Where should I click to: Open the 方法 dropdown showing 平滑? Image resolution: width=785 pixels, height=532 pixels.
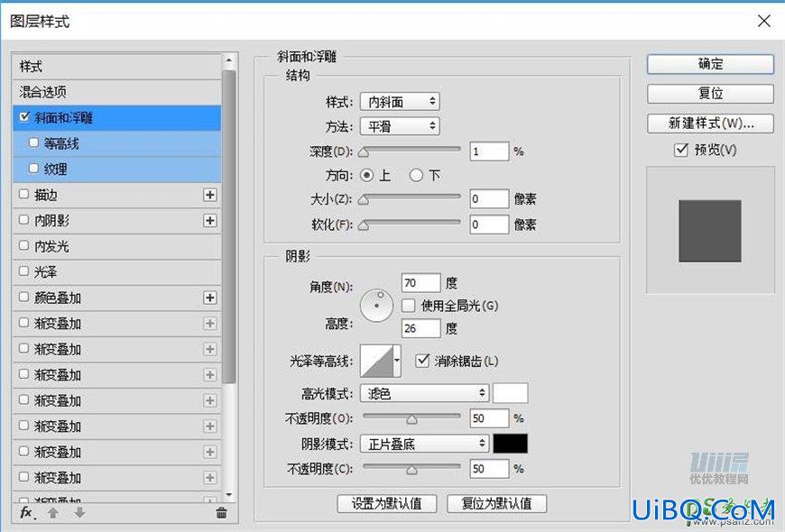tap(400, 126)
